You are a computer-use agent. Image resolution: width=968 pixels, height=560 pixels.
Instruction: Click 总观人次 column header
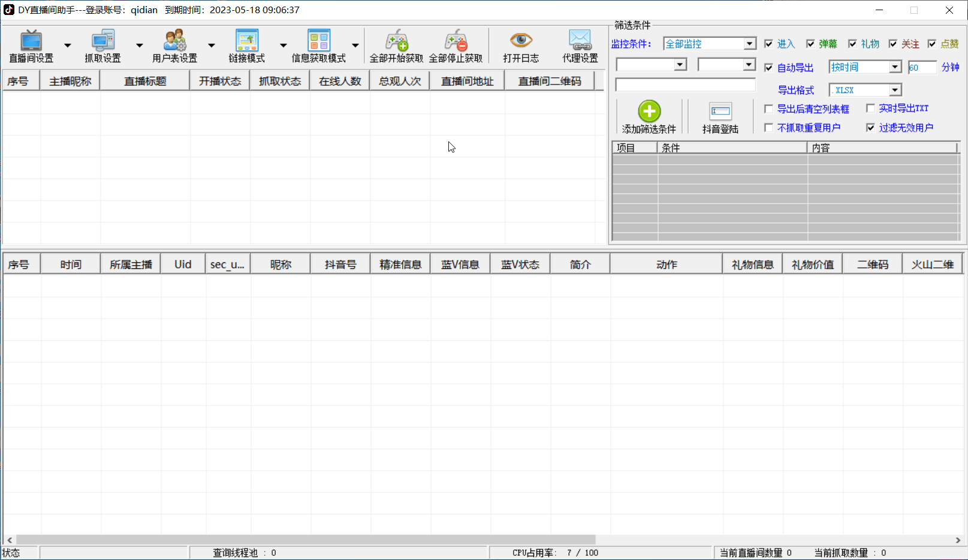click(x=400, y=81)
